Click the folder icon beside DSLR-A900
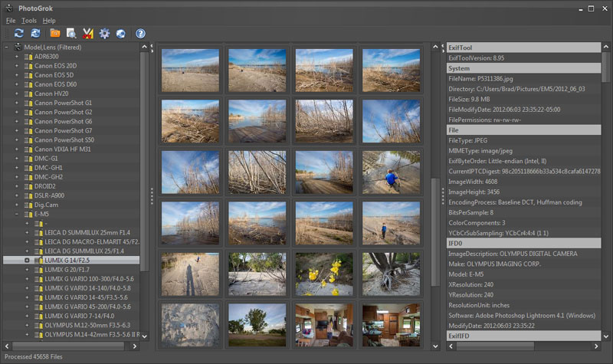Image resolution: width=613 pixels, height=364 pixels. (x=28, y=196)
